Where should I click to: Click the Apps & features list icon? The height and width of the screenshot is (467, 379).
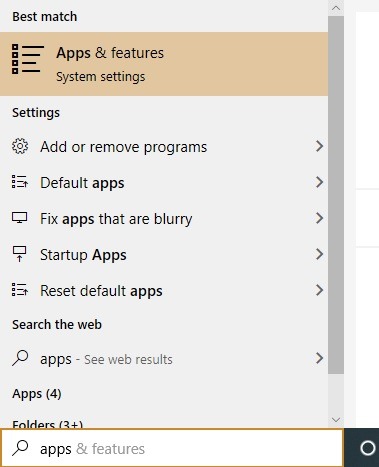pyautogui.click(x=28, y=59)
